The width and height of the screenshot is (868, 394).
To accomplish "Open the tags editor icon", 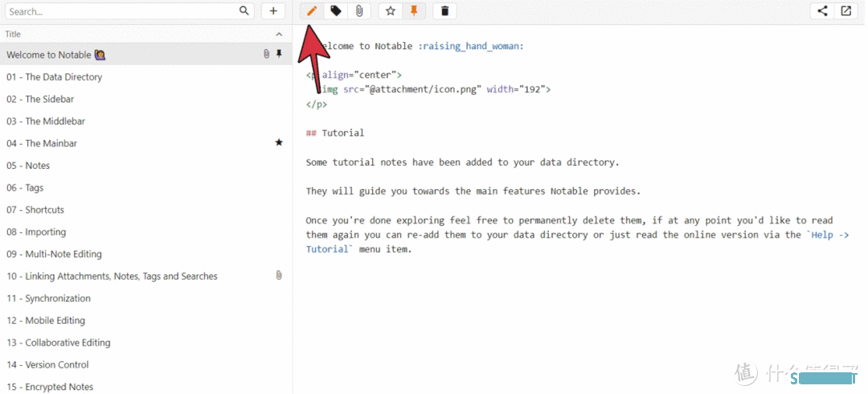I will tap(335, 11).
